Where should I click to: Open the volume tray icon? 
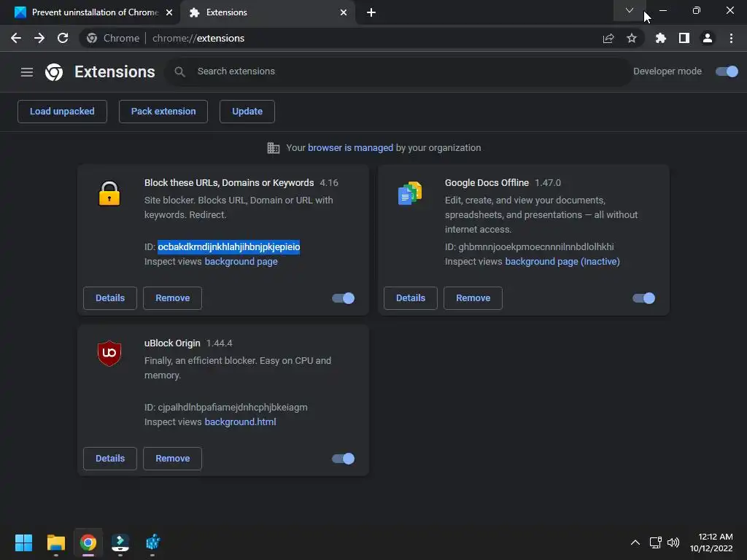673,542
